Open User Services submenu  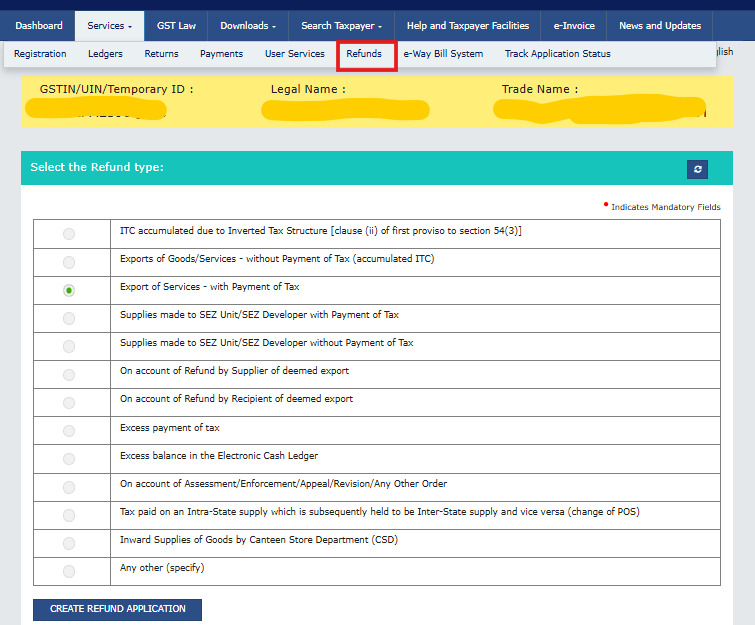(295, 53)
